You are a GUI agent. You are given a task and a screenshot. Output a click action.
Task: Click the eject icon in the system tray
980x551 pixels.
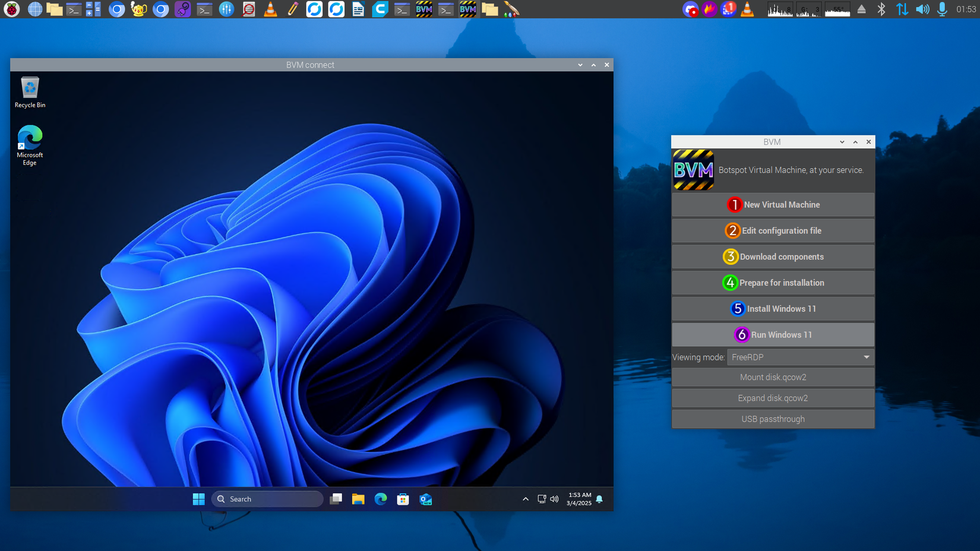[x=862, y=9]
